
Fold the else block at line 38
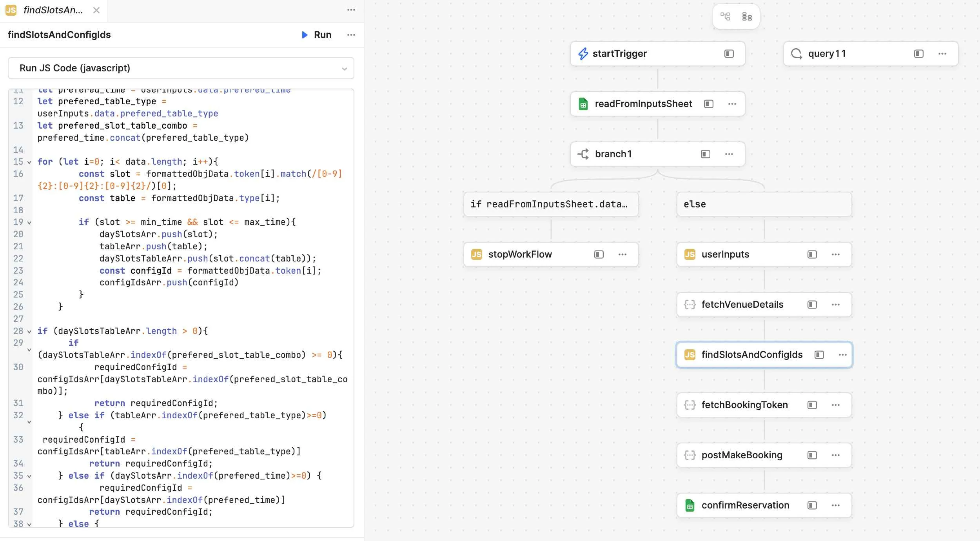coord(29,525)
